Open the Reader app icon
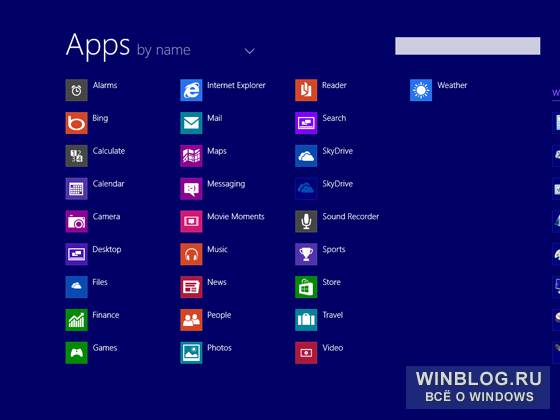The width and height of the screenshot is (560, 420). pos(306,90)
